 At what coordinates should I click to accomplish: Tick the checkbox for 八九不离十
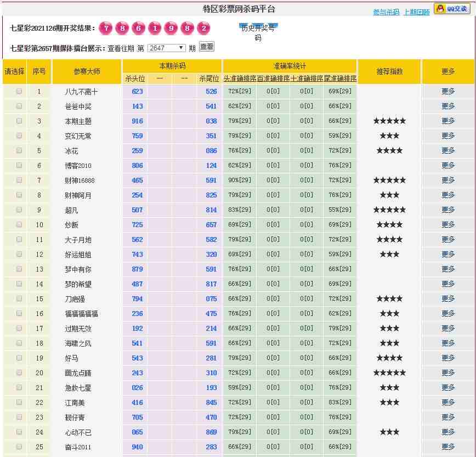click(19, 91)
